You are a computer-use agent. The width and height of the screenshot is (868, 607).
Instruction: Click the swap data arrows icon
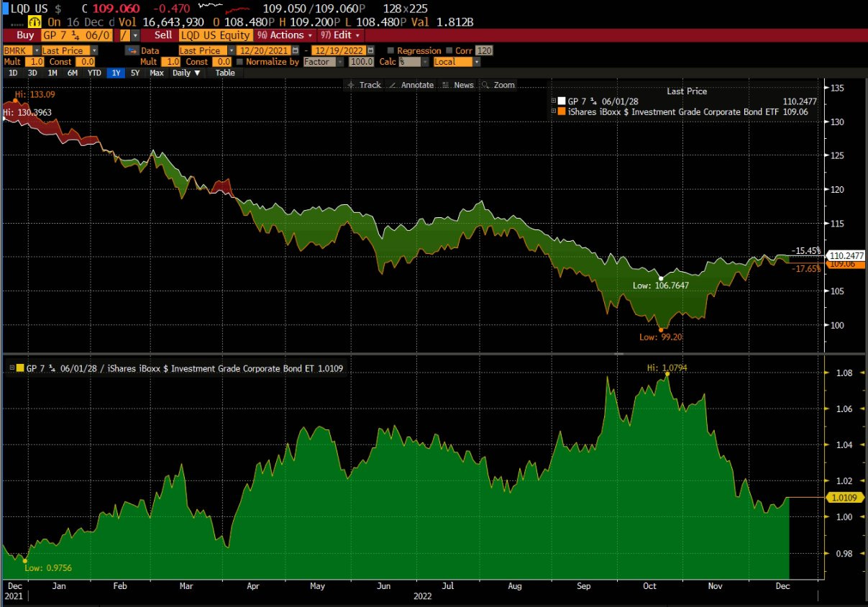[132, 50]
